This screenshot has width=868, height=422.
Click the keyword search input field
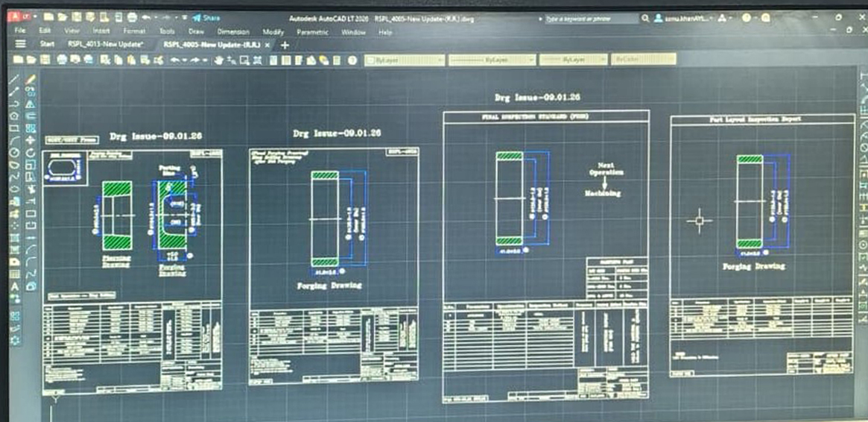[x=590, y=19]
